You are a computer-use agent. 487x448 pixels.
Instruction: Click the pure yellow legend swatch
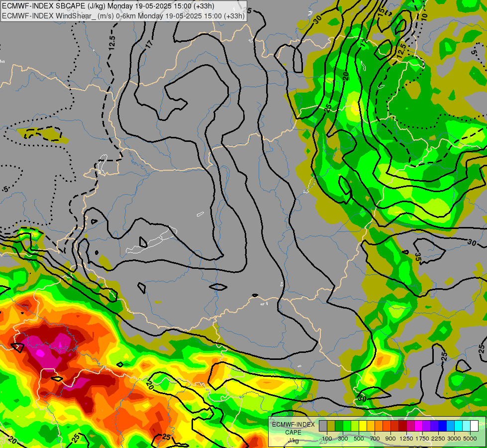point(363,426)
